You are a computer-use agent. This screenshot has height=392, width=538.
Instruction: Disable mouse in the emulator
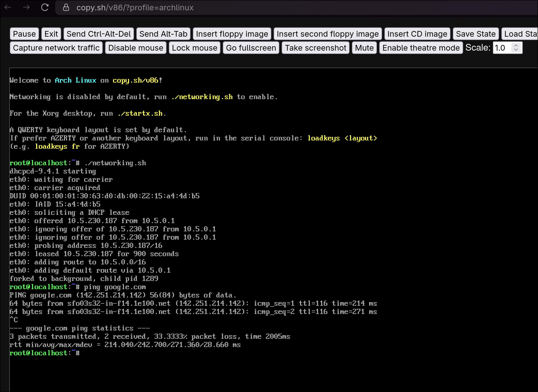point(136,48)
